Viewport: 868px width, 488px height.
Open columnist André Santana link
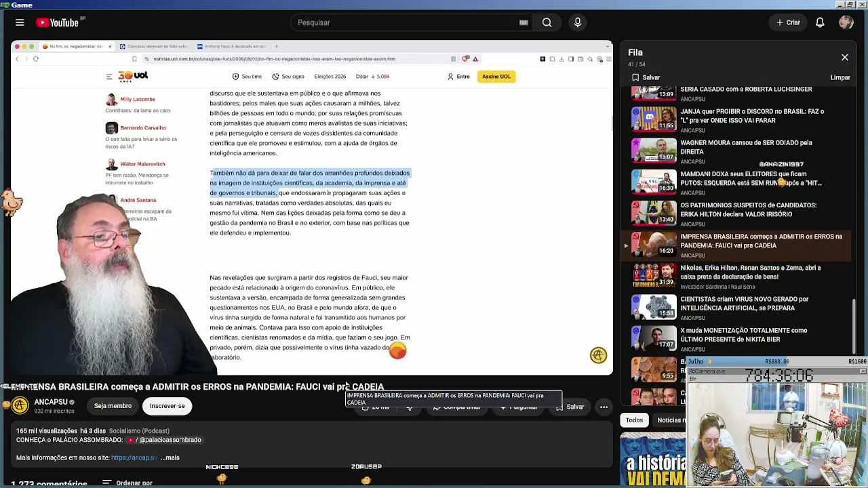pyautogui.click(x=138, y=200)
